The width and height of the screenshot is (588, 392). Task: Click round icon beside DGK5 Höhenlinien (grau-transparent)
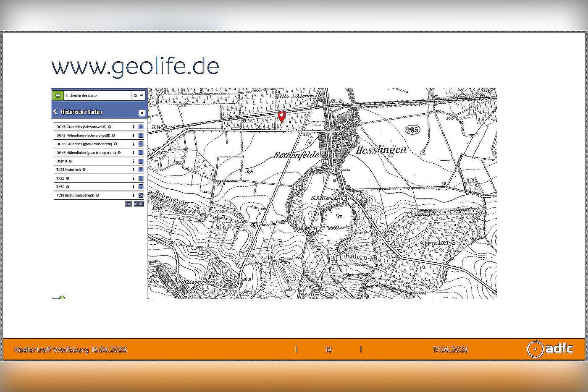(x=119, y=153)
